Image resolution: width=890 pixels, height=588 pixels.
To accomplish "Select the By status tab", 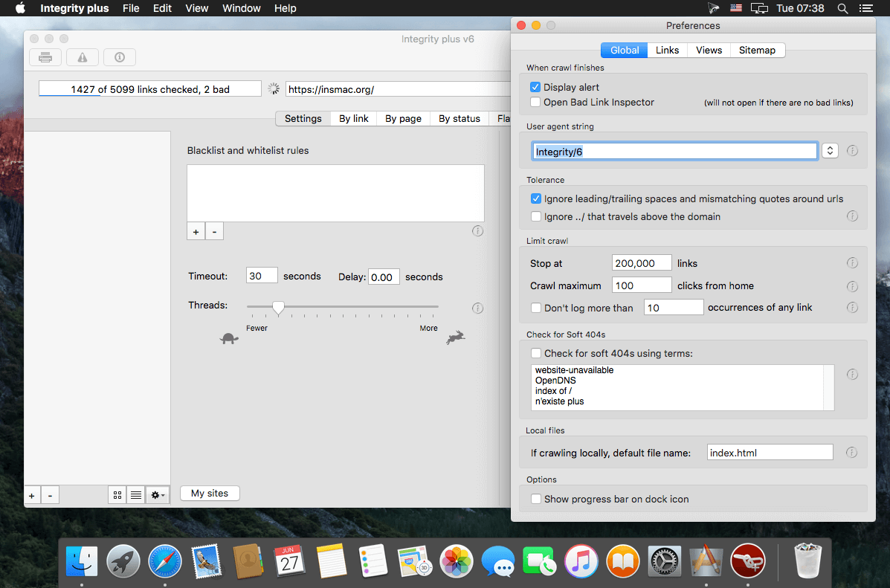I will [x=459, y=119].
